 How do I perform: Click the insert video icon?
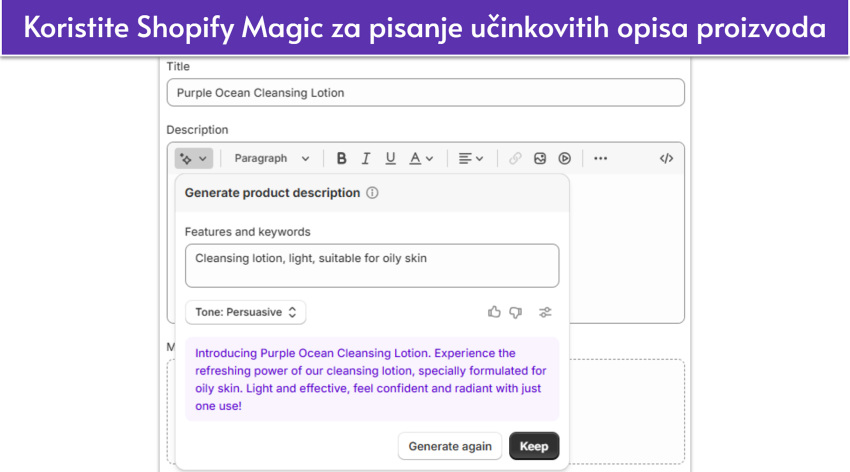click(564, 158)
